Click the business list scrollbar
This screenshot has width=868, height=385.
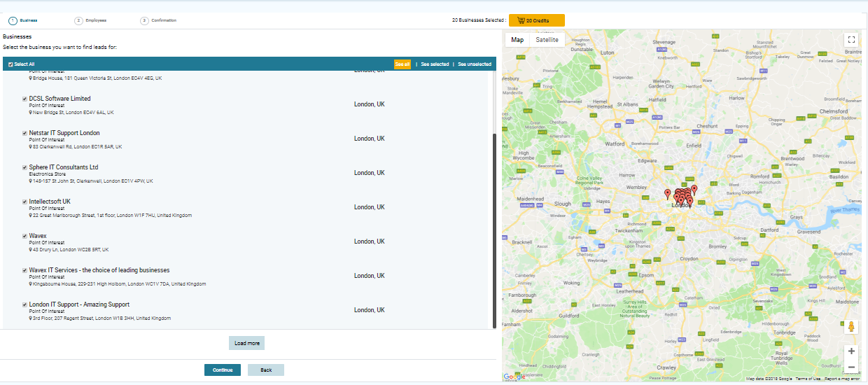pyautogui.click(x=495, y=231)
